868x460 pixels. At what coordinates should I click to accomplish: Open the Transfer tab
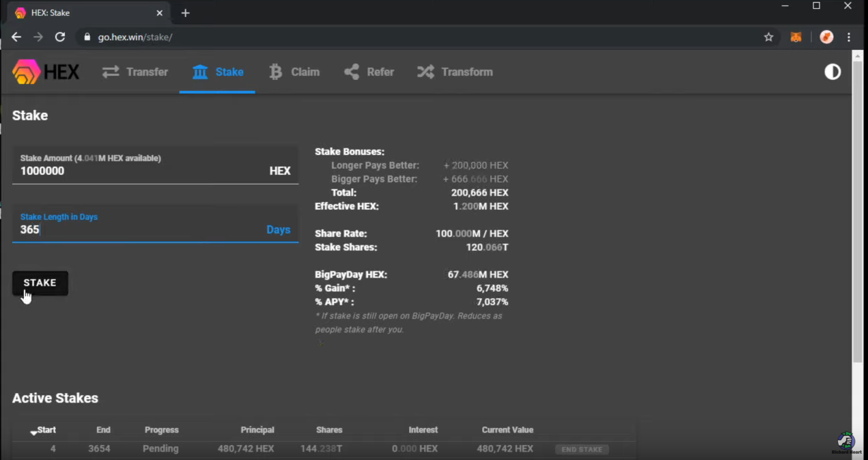click(x=135, y=72)
